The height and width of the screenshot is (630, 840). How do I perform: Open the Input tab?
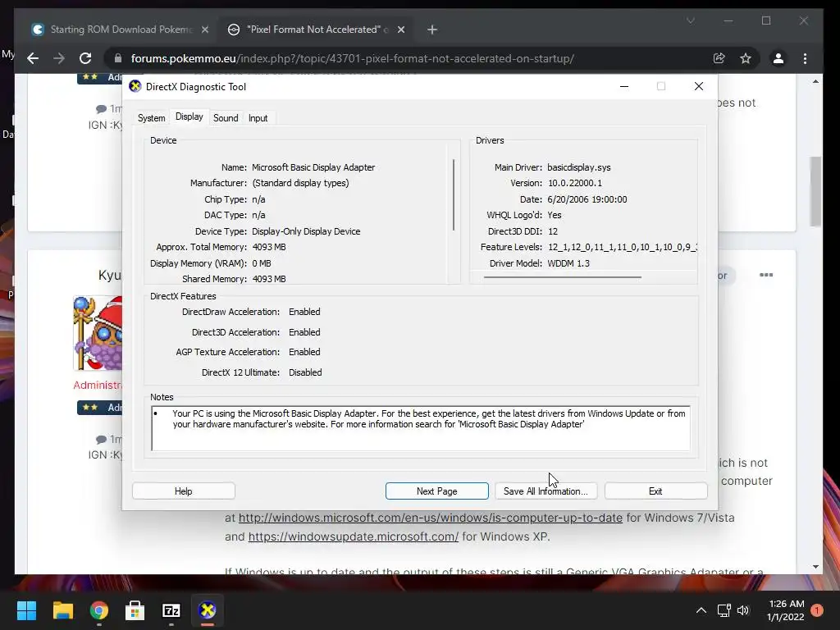pos(258,118)
